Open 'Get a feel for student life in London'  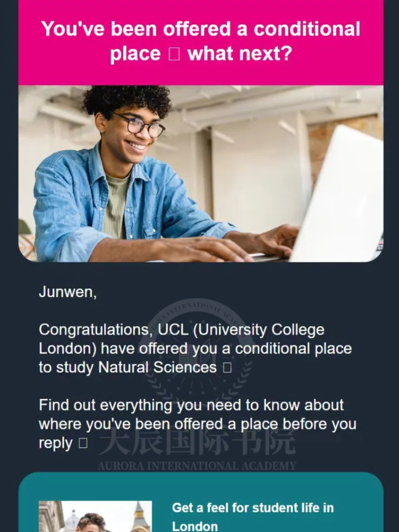253,517
